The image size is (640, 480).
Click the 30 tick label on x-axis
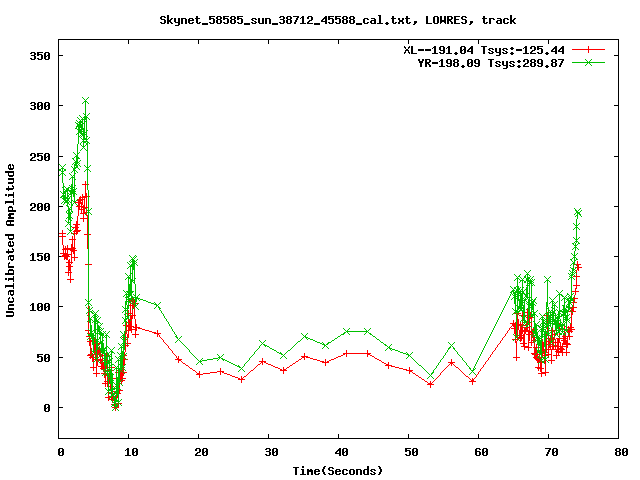coord(271,452)
